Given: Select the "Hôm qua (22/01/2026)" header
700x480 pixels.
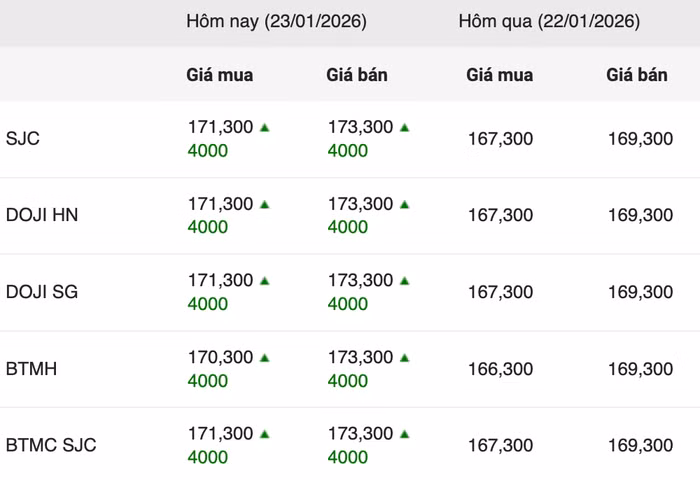Looking at the screenshot, I should click(x=549, y=21).
